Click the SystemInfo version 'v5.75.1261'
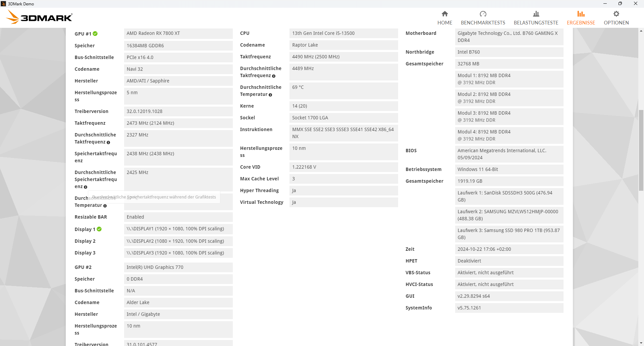Screen dimensions: 644x346 point(509,308)
